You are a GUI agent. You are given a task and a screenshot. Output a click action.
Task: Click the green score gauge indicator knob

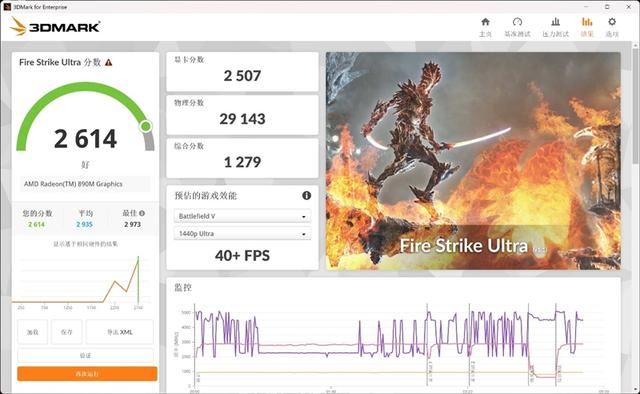tap(146, 126)
